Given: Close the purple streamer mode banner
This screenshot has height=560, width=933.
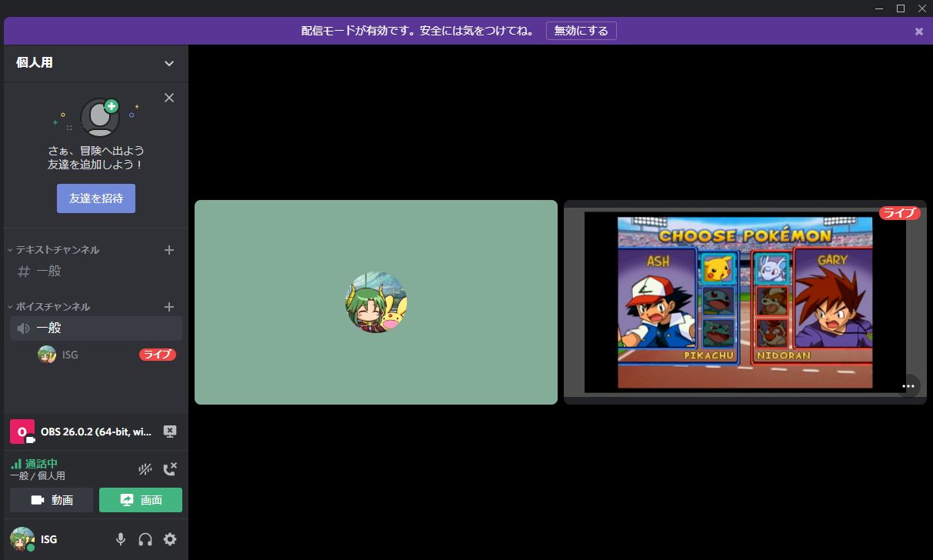Looking at the screenshot, I should tap(918, 32).
